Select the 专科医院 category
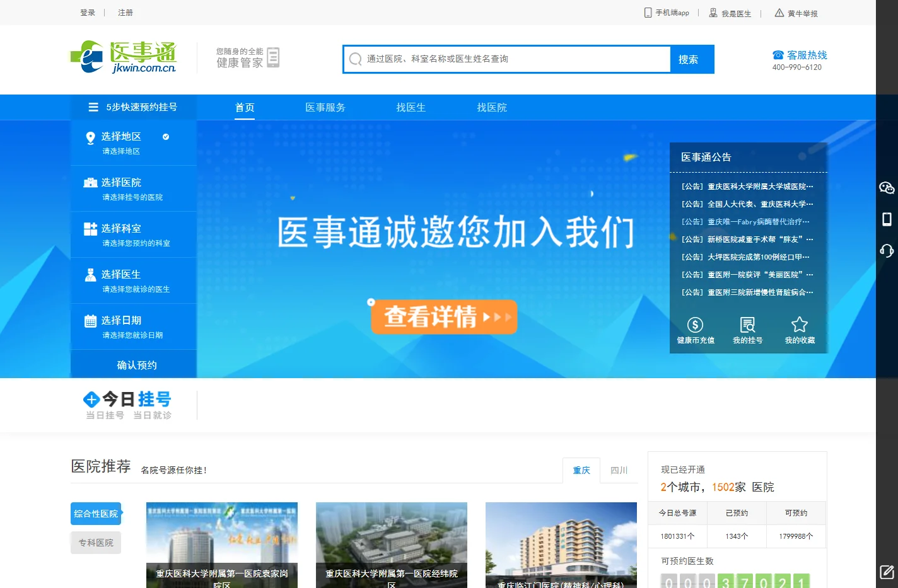This screenshot has height=588, width=898. 96,543
